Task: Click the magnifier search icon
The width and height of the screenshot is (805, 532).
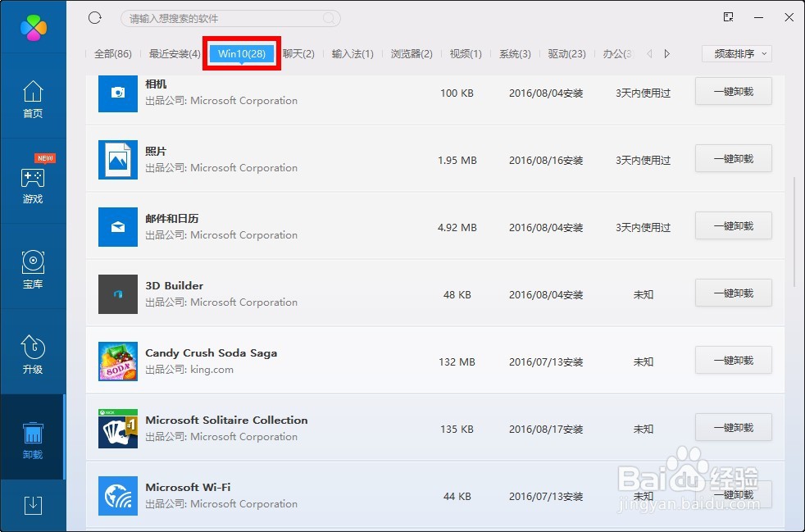Action: [329, 19]
